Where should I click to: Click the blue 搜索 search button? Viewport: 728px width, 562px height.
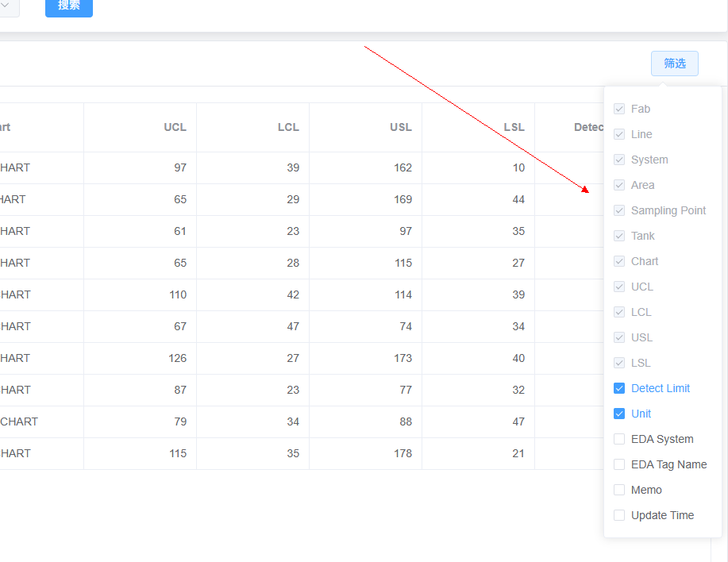pos(69,6)
